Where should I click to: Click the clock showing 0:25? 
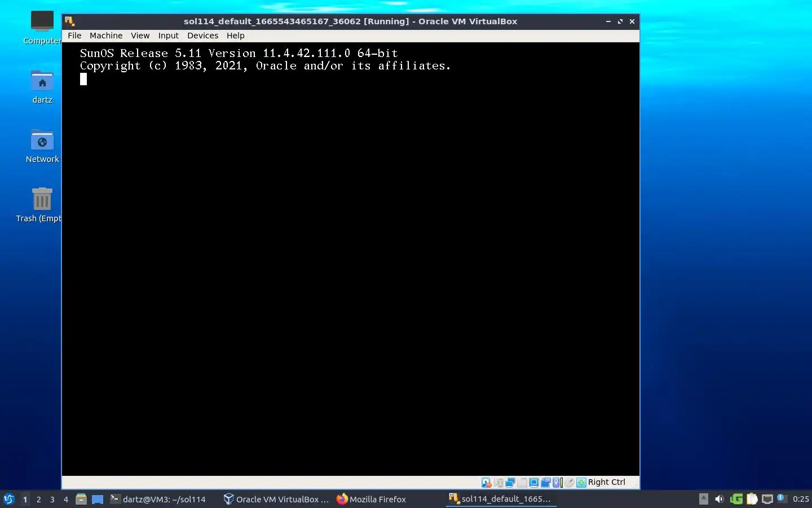[801, 499]
